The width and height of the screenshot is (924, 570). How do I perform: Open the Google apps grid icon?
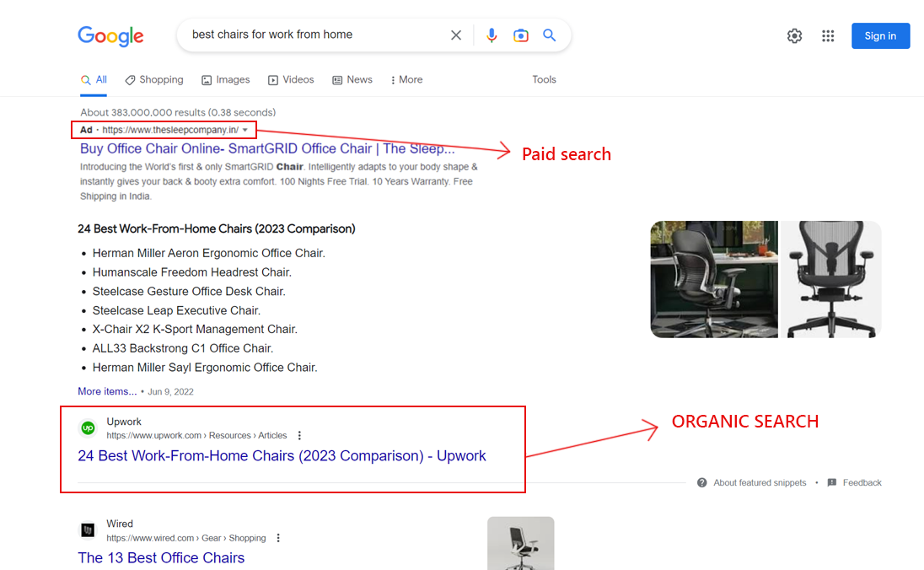pos(828,36)
